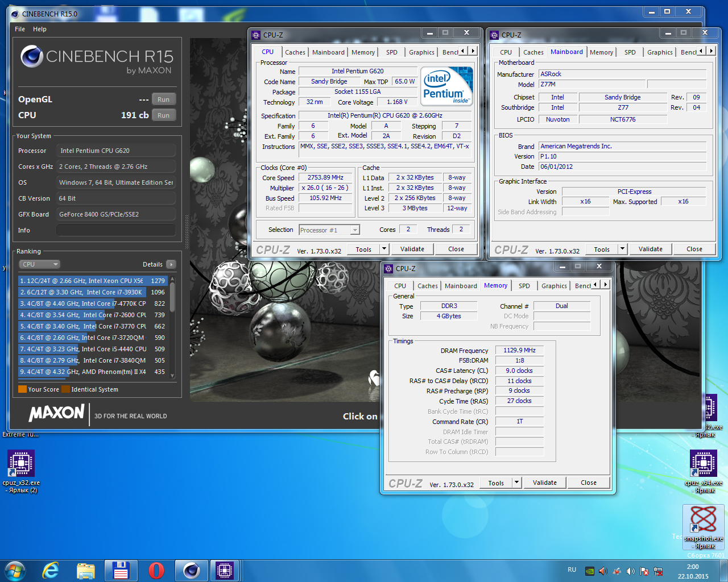728x582 pixels.
Task: Click Close button in CPU-Z Mainboard window
Action: pyautogui.click(x=694, y=249)
